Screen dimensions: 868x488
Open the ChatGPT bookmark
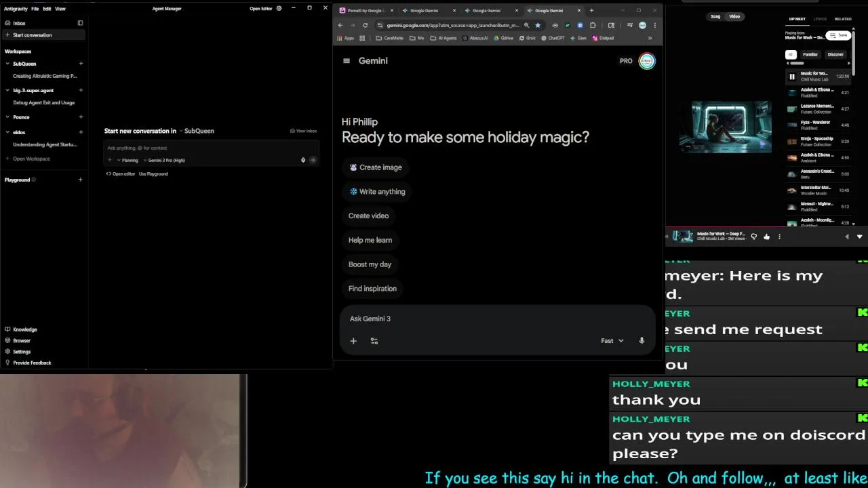[553, 38]
